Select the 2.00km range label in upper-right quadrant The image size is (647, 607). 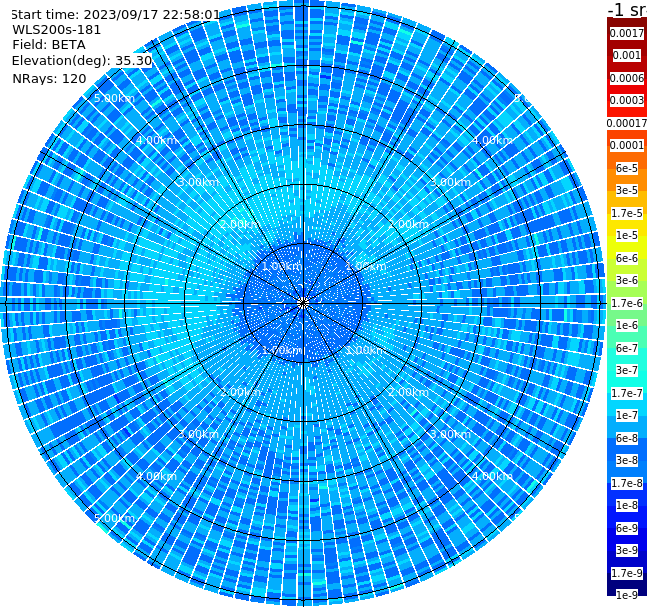(408, 224)
